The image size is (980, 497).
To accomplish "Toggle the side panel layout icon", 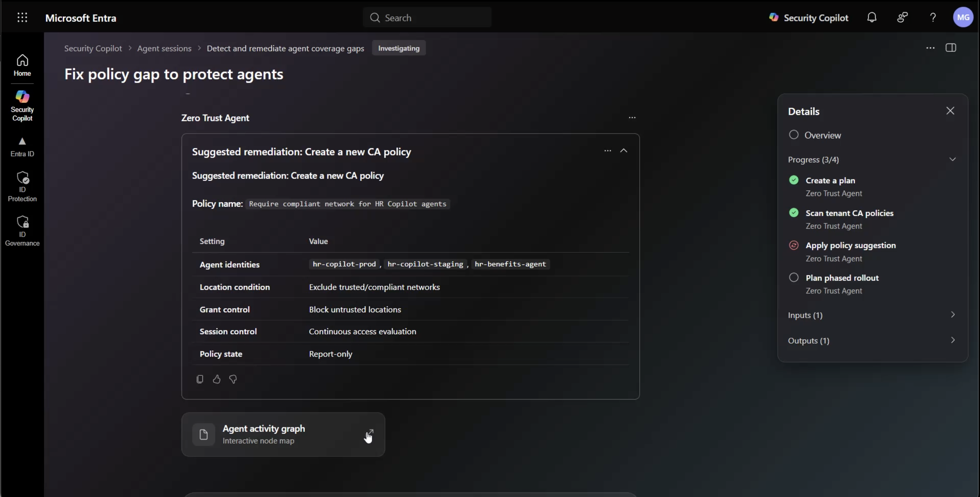I will [x=951, y=48].
